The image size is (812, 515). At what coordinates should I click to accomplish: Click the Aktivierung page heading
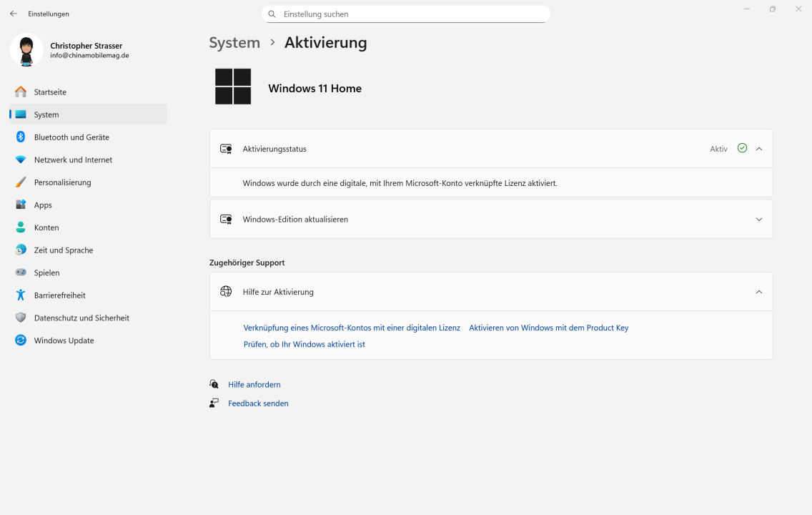point(326,42)
